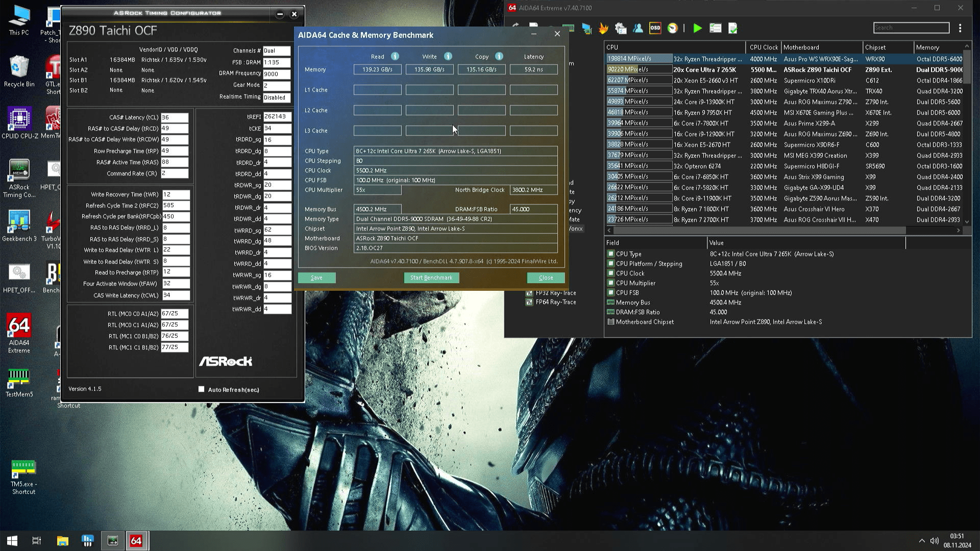Viewport: 980px width, 551px height.
Task: Click the Write info icon
Action: pos(448,57)
